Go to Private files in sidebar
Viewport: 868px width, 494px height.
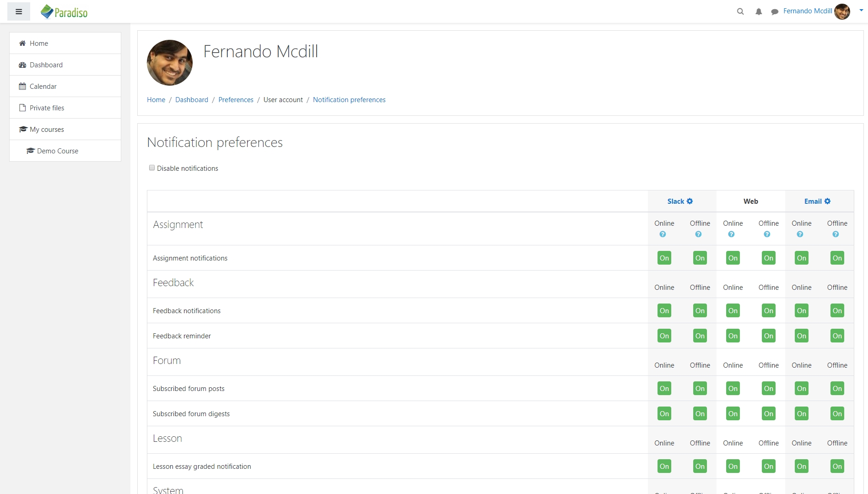click(x=47, y=108)
